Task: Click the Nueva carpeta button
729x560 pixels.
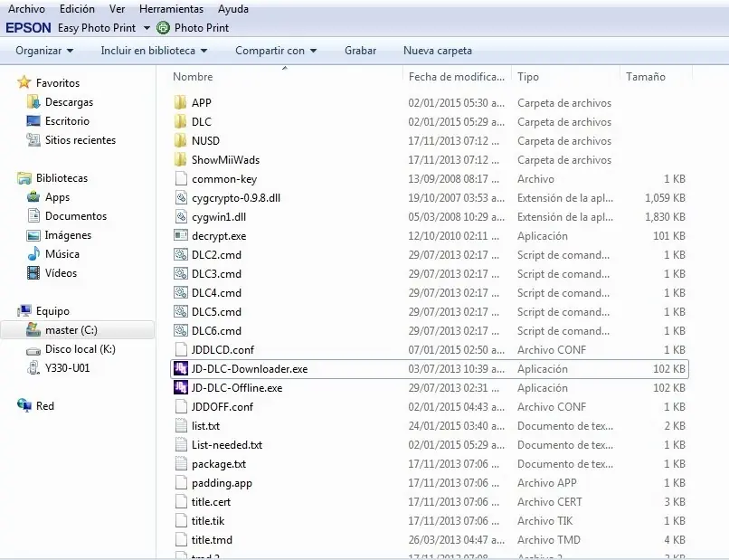Action: [x=438, y=51]
